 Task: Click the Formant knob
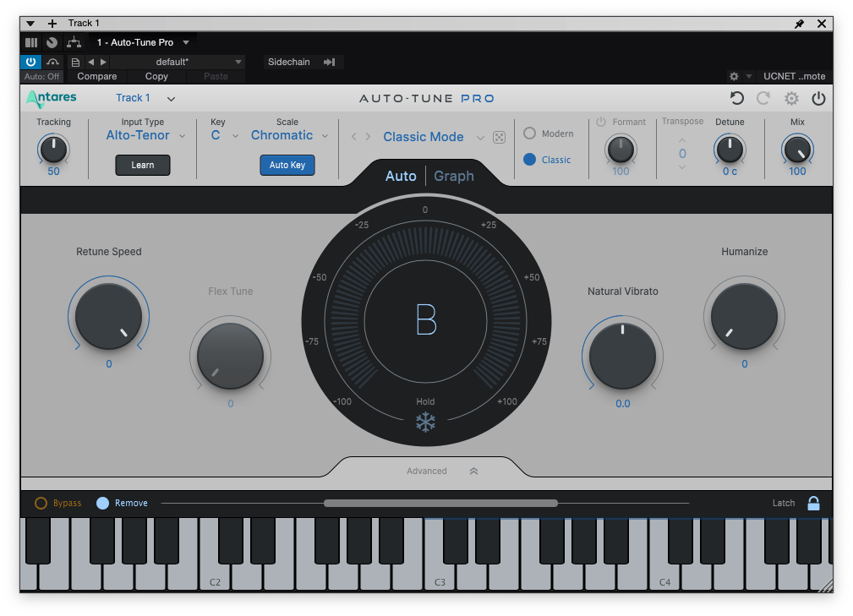point(621,150)
